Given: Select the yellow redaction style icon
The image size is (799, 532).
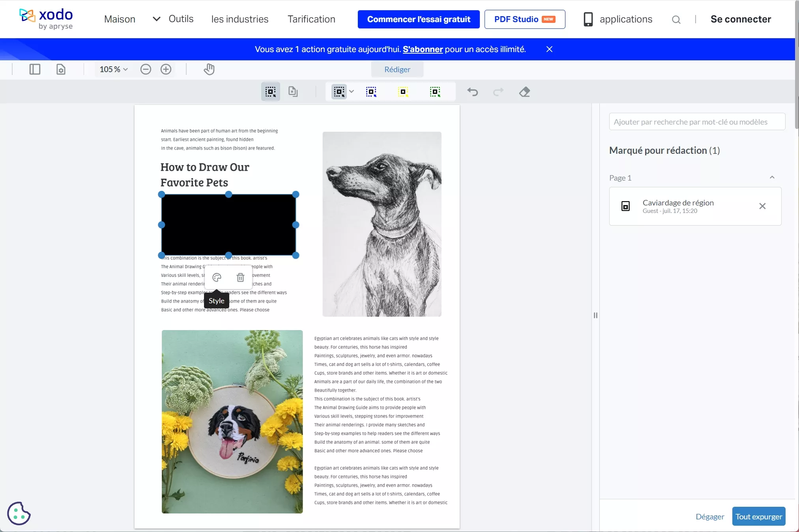Looking at the screenshot, I should tap(403, 91).
